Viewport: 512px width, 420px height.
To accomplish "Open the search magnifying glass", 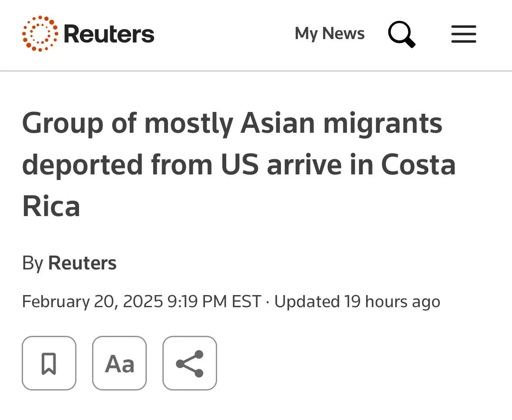I will click(x=402, y=34).
